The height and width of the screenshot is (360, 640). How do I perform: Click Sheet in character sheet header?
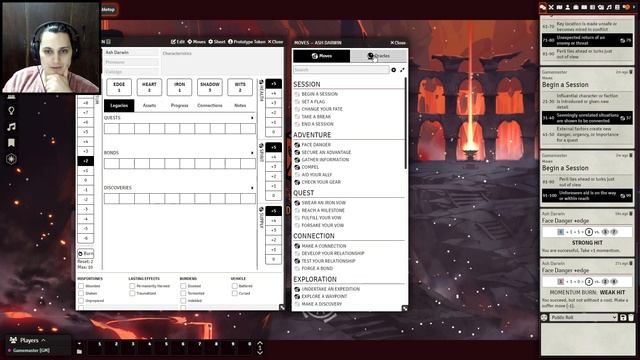tap(217, 42)
